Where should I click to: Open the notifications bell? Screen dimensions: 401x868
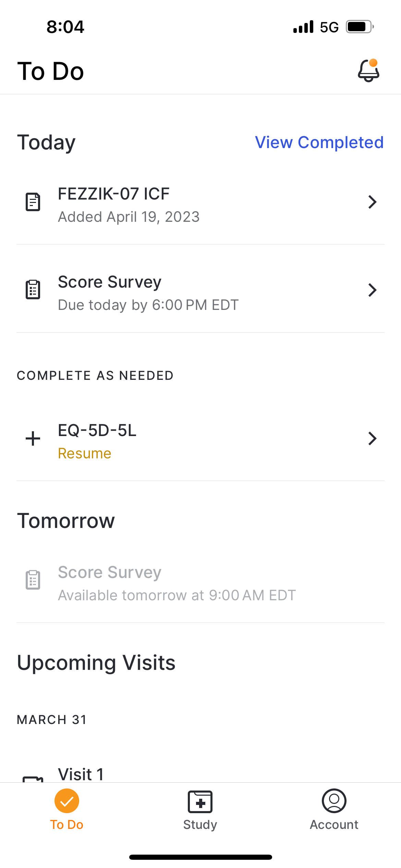coord(368,71)
